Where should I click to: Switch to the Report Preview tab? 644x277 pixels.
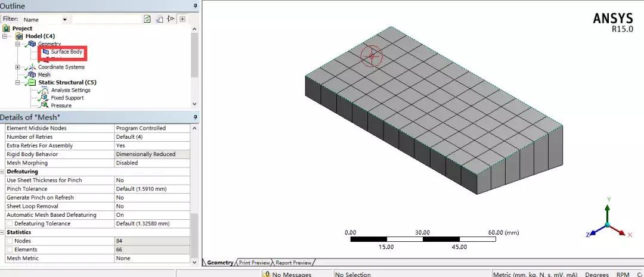pos(293,262)
